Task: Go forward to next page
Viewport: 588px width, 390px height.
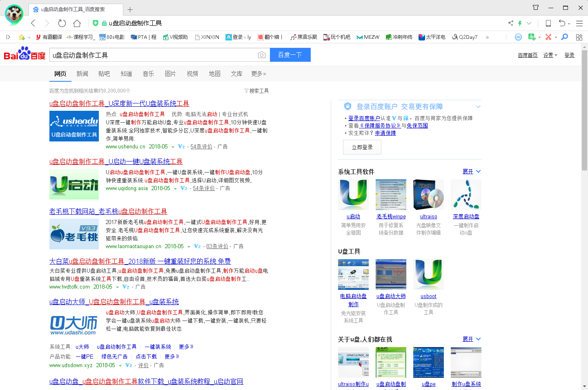Action: tap(47, 23)
